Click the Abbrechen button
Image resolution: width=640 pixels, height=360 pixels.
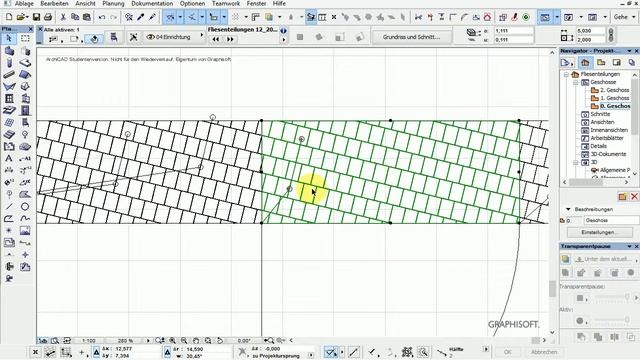(544, 352)
